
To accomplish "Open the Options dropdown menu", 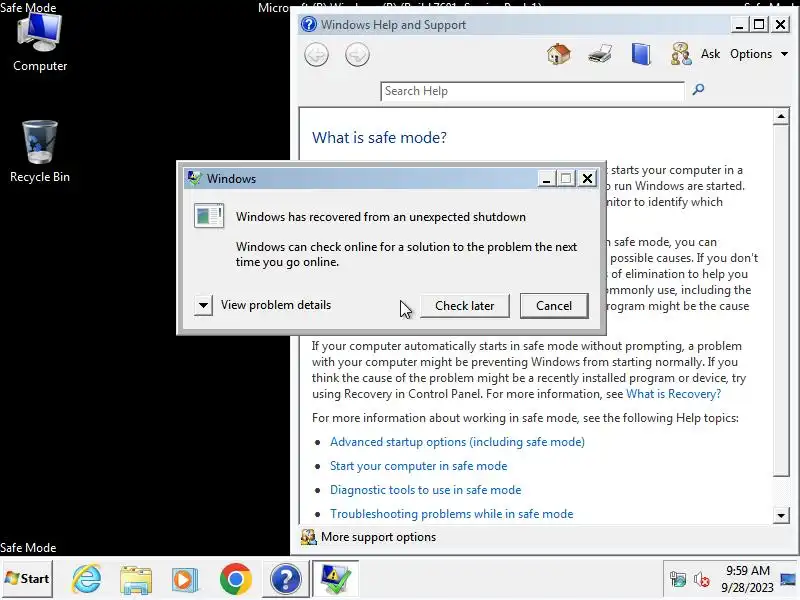I will click(759, 54).
